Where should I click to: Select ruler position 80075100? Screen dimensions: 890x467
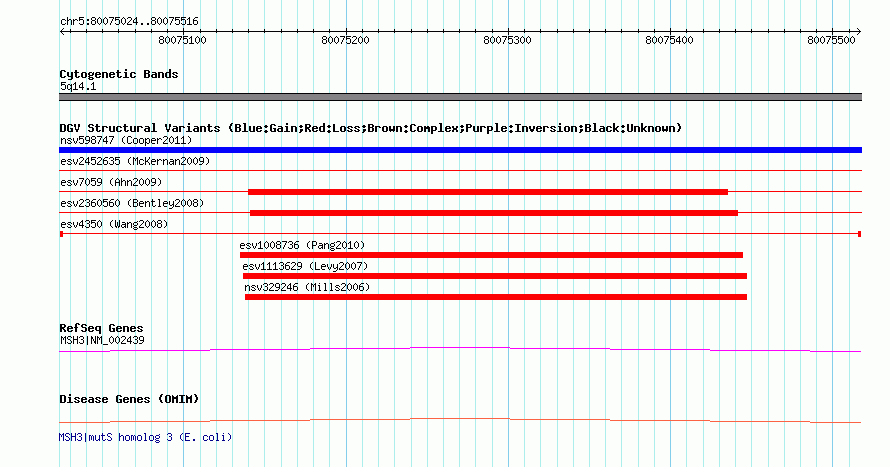pyautogui.click(x=182, y=40)
